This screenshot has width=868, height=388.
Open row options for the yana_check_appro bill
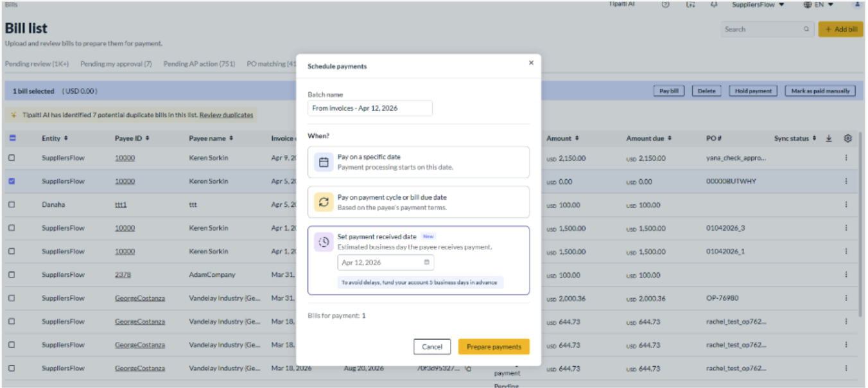pyautogui.click(x=846, y=158)
